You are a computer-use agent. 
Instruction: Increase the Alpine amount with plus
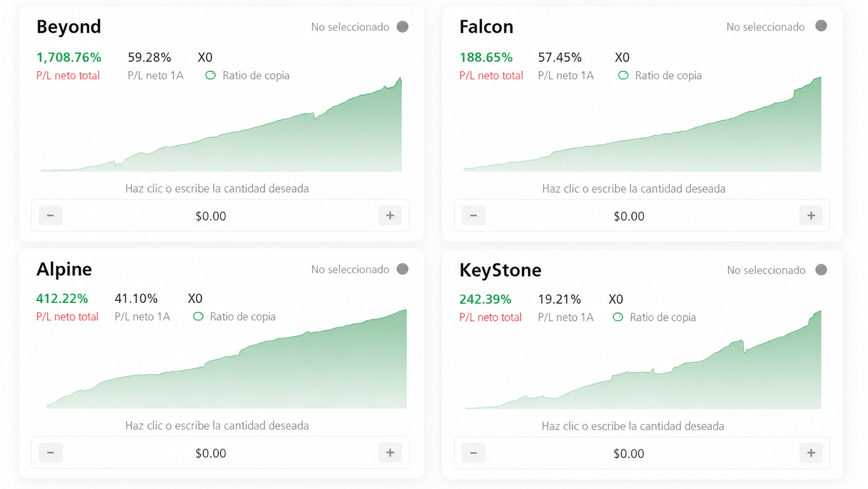pos(390,453)
